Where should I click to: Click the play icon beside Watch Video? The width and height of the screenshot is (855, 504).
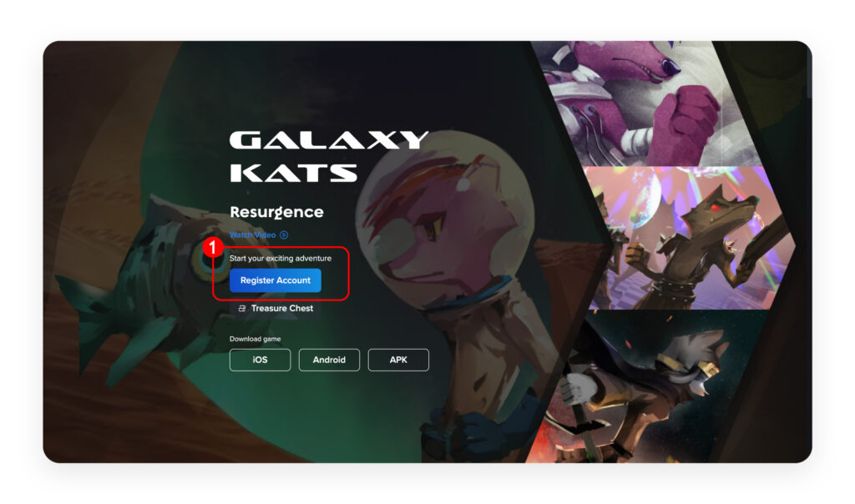tap(284, 234)
